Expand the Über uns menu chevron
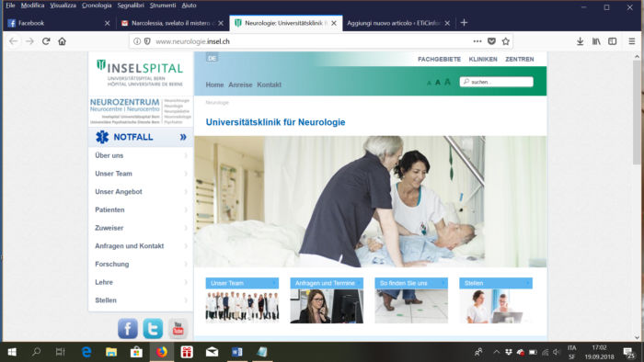The height and width of the screenshot is (362, 644). tap(186, 155)
